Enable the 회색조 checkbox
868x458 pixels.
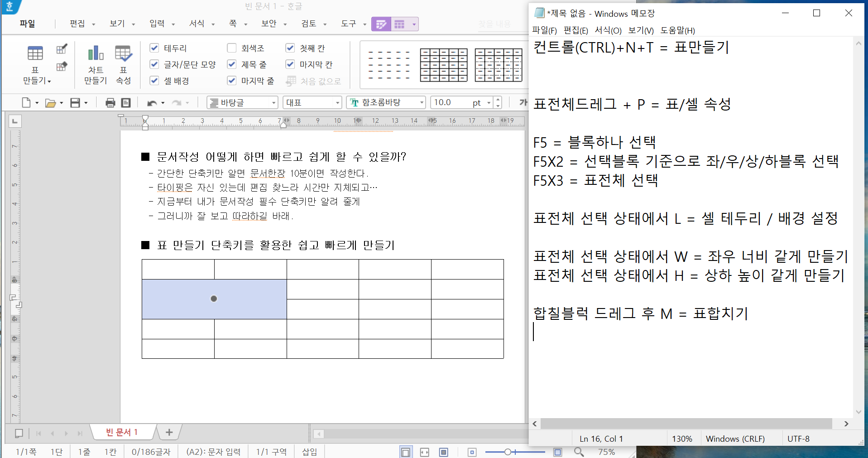232,48
